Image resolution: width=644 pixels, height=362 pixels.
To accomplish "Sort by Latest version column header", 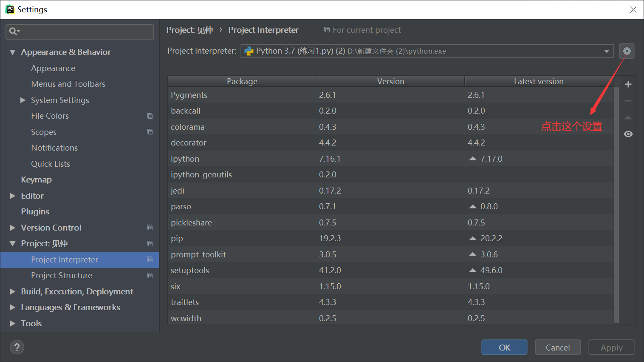I will pyautogui.click(x=539, y=81).
